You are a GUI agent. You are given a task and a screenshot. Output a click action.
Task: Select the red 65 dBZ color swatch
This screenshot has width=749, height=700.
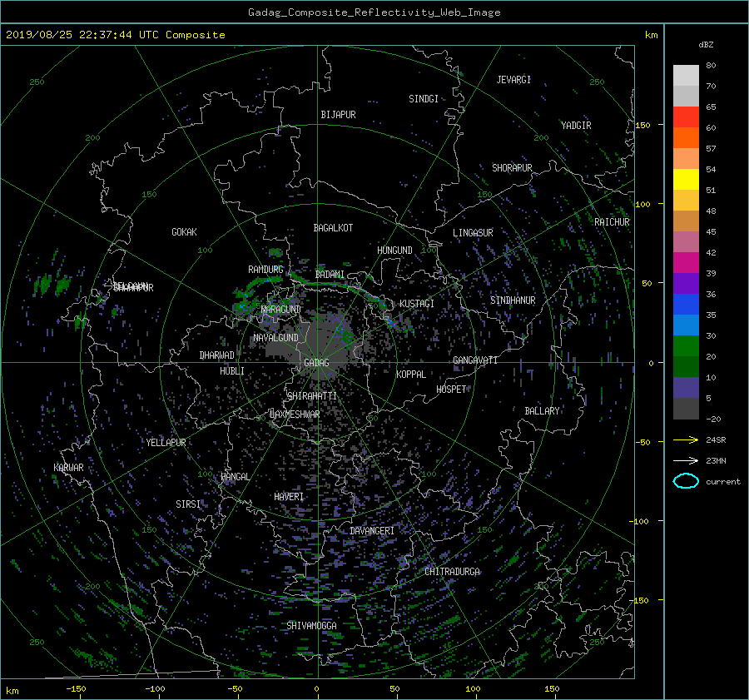tap(686, 117)
